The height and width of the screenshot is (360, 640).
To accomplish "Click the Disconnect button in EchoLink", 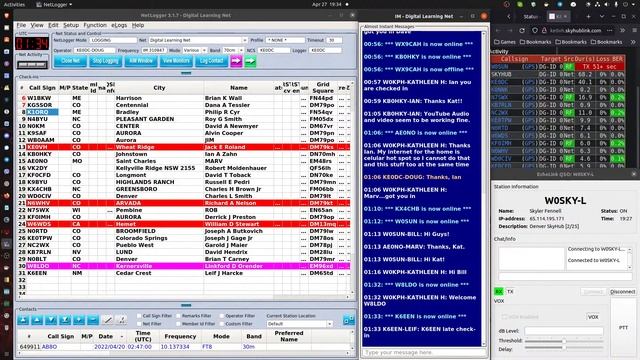I will pos(622,292).
